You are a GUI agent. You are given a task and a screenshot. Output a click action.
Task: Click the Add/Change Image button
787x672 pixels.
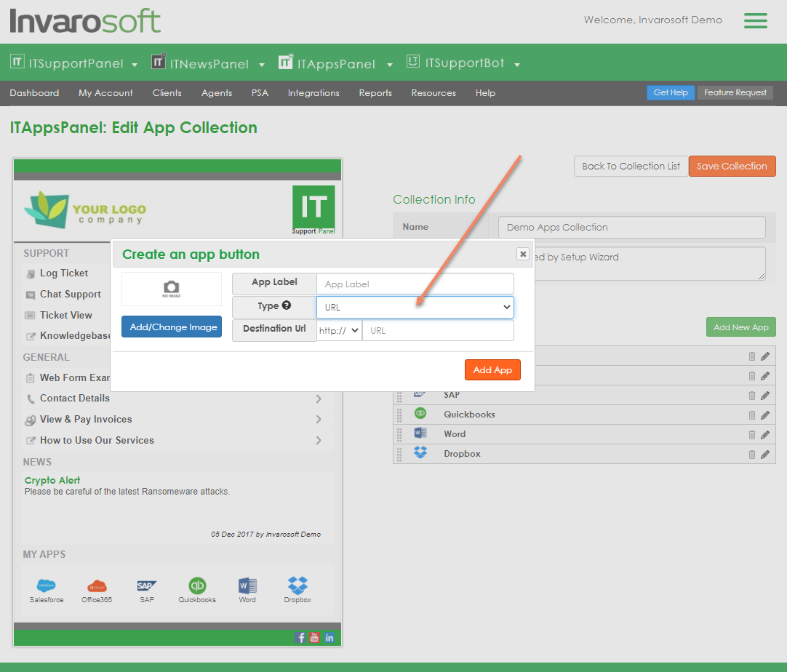[x=172, y=327]
